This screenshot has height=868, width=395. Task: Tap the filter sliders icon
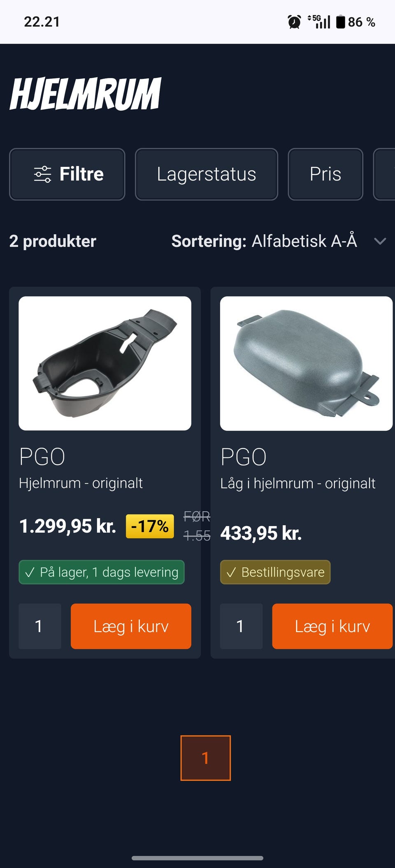coord(42,174)
